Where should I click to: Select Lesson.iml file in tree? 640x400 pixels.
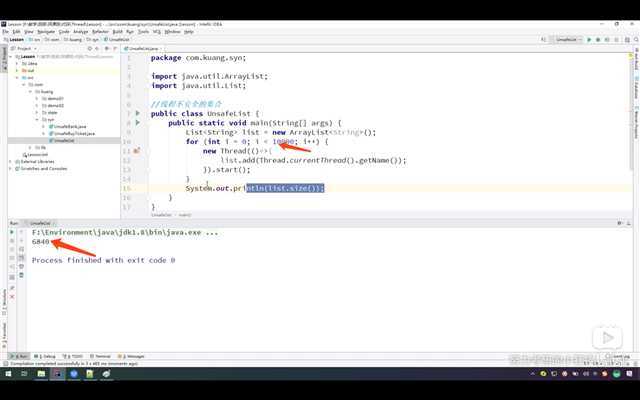[x=35, y=155]
